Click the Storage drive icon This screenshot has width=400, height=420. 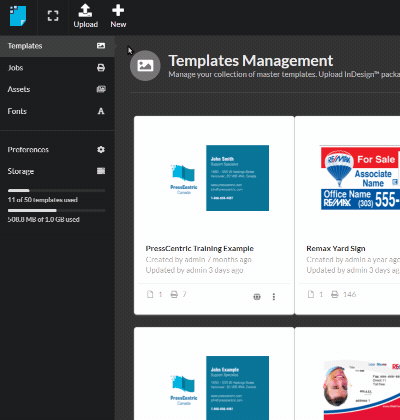coord(101,171)
